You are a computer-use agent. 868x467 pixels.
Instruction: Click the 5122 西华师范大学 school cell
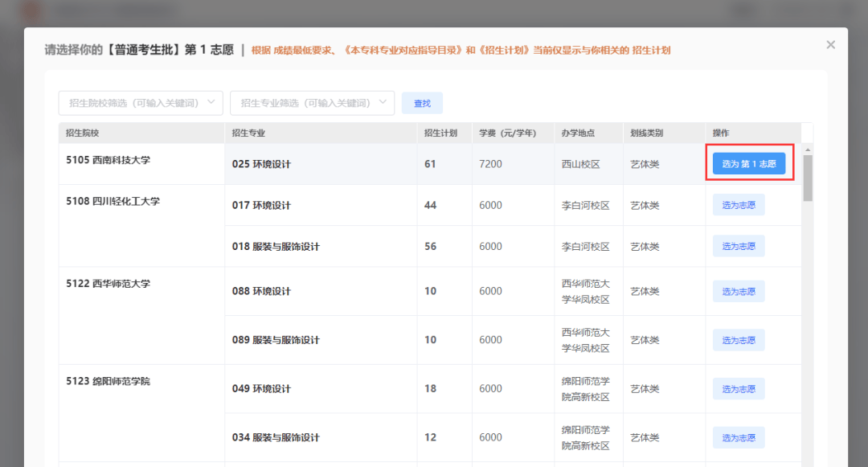coord(108,284)
